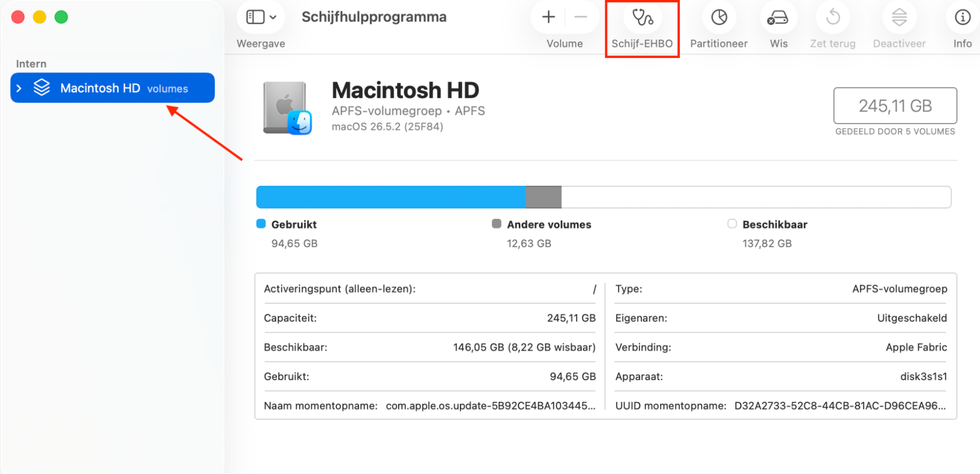Image resolution: width=980 pixels, height=474 pixels.
Task: Click the gray Andere volumes swatch
Action: click(497, 224)
